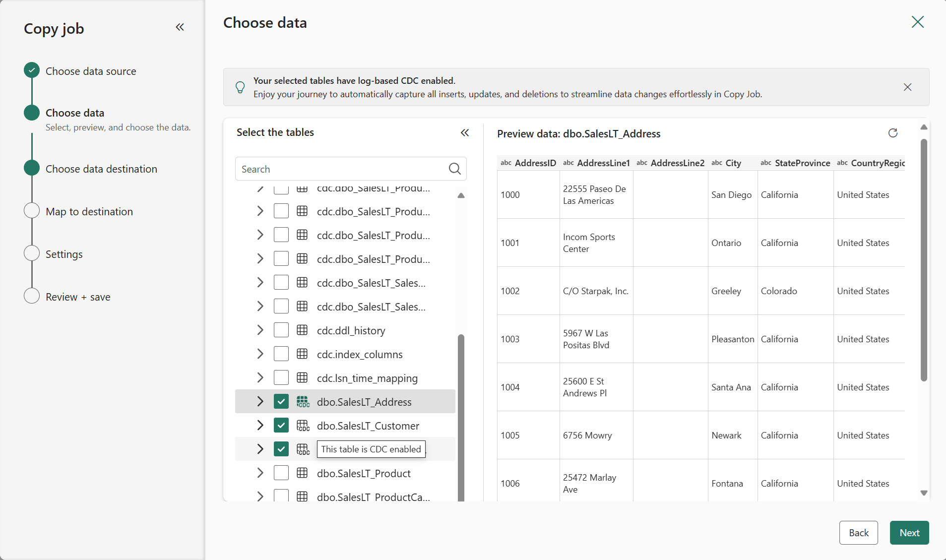Click the Next button
The height and width of the screenshot is (560, 946).
(x=909, y=532)
